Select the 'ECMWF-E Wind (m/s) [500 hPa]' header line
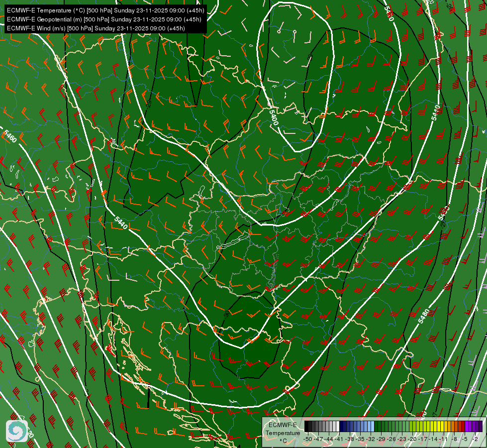Image resolution: width=487 pixels, height=448 pixels. tap(96, 28)
